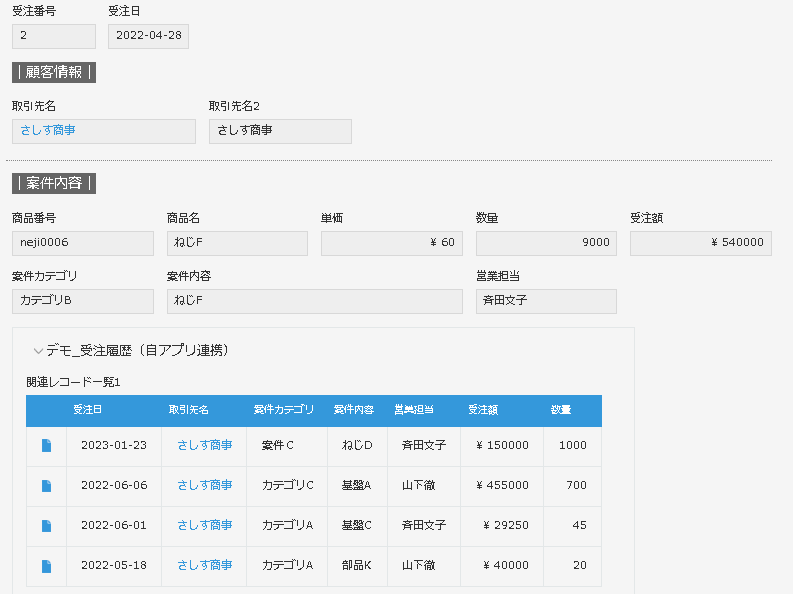Open record details icon for 2022-06-06 row
Viewport: 793px width, 594px height.
point(46,486)
